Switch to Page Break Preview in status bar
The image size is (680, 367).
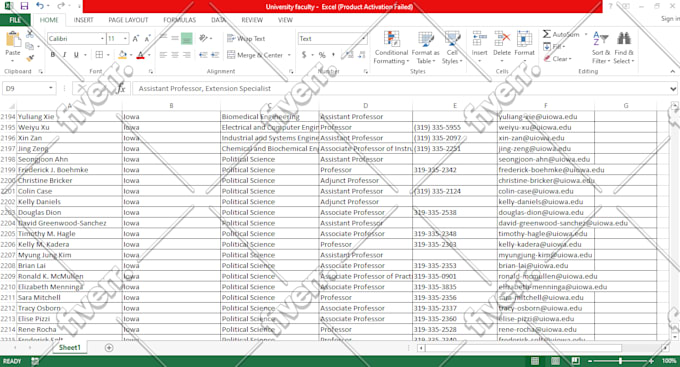575,361
